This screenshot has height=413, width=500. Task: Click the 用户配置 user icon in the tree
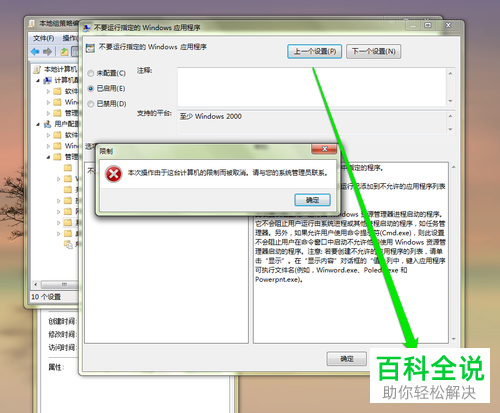tap(48, 124)
